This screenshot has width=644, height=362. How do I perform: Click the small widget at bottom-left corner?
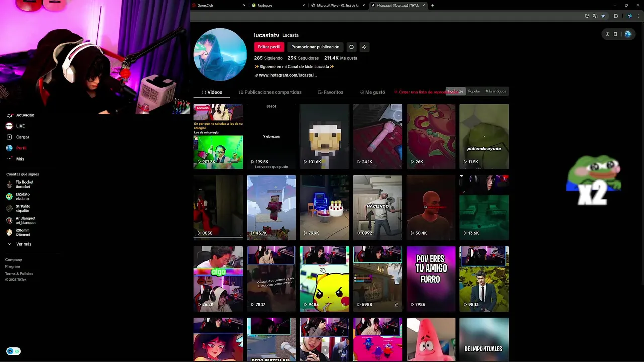tap(13, 351)
